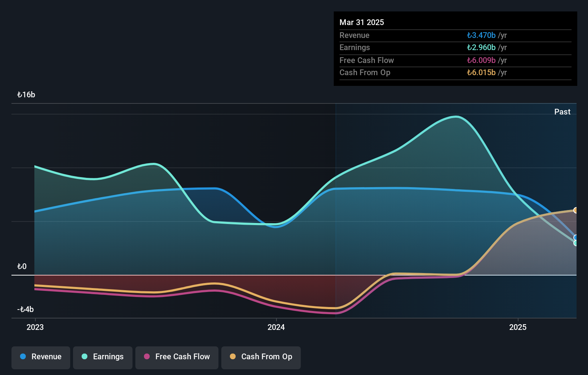The image size is (588, 375).
Task: Click the orange Cash From Op legend dot
Action: click(233, 356)
